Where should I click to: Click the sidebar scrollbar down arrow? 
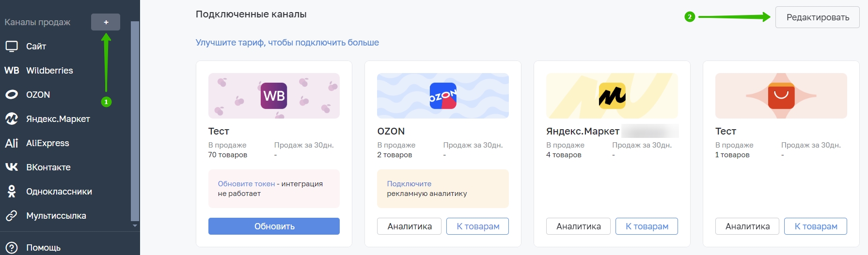click(135, 225)
